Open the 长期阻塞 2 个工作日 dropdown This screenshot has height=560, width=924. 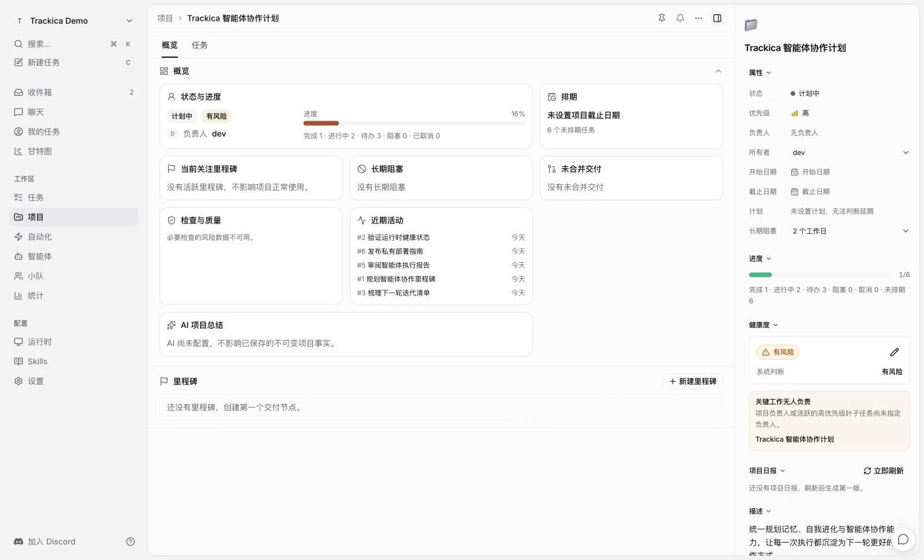point(850,231)
